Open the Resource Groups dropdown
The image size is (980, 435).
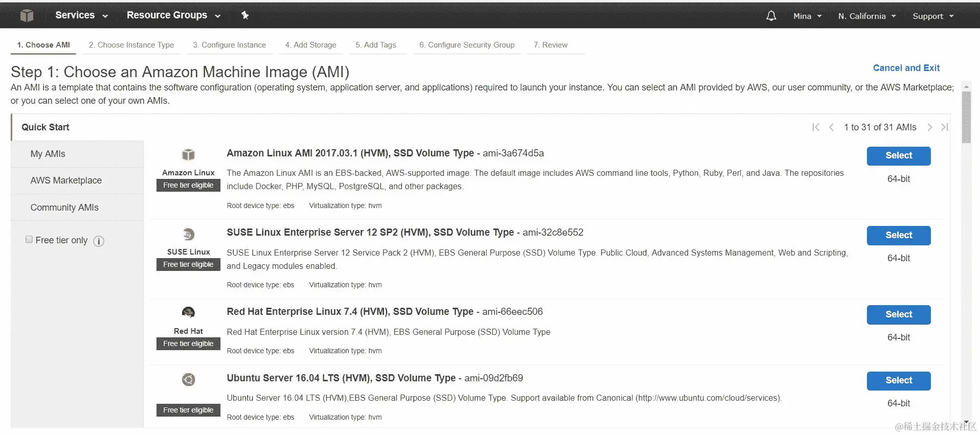coord(173,15)
